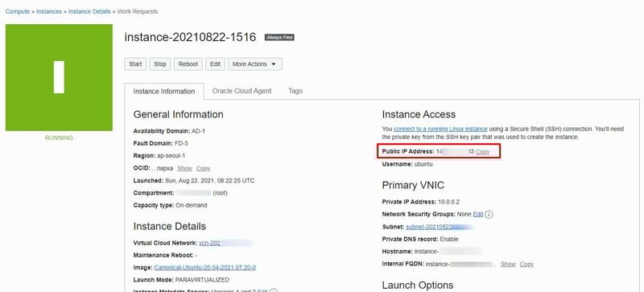Reboot the instance
Screen dimensions: 644x292
(x=188, y=64)
